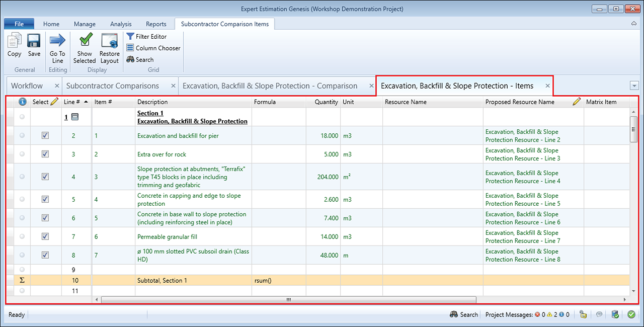Screen dimensions: 644x327
Task: Click the Copy icon in ribbon
Action: [x=14, y=41]
